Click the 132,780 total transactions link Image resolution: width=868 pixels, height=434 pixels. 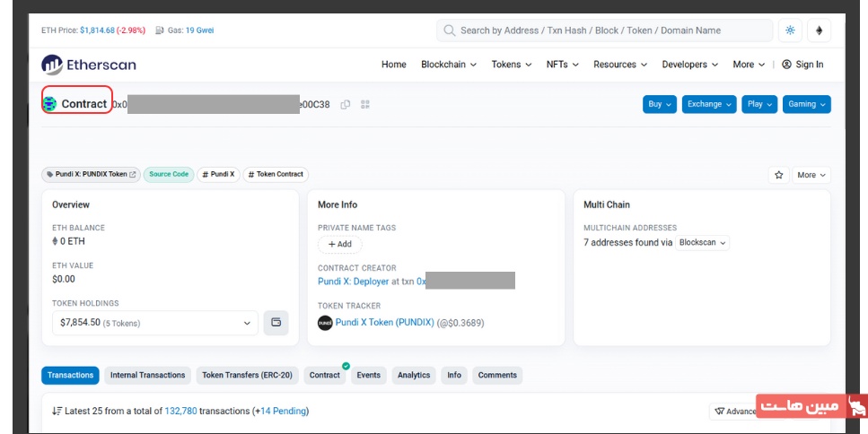[180, 412]
